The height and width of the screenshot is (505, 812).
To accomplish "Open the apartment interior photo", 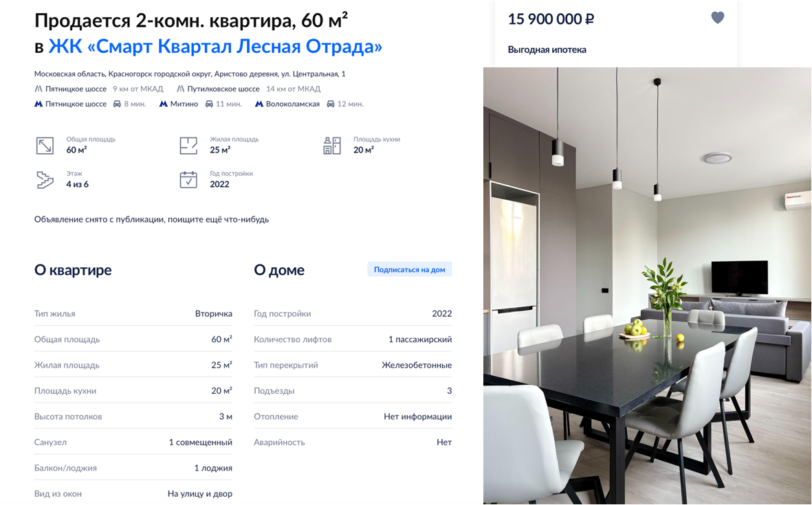I will point(647,286).
